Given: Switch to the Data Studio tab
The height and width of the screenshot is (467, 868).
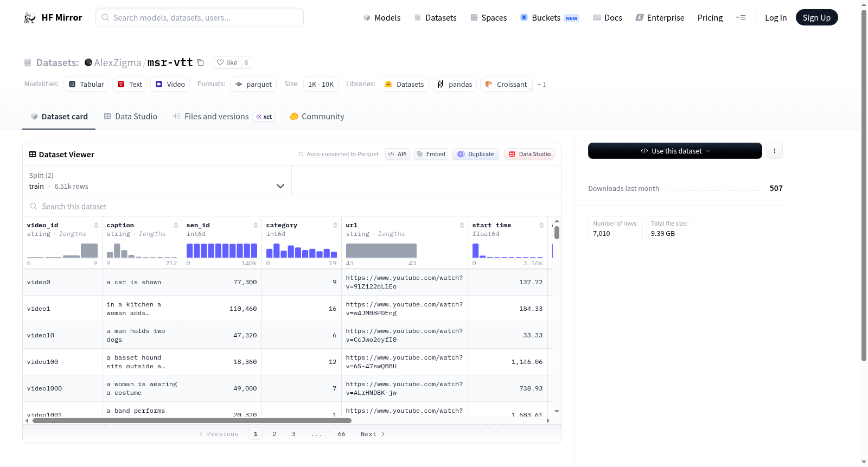Looking at the screenshot, I should point(131,117).
